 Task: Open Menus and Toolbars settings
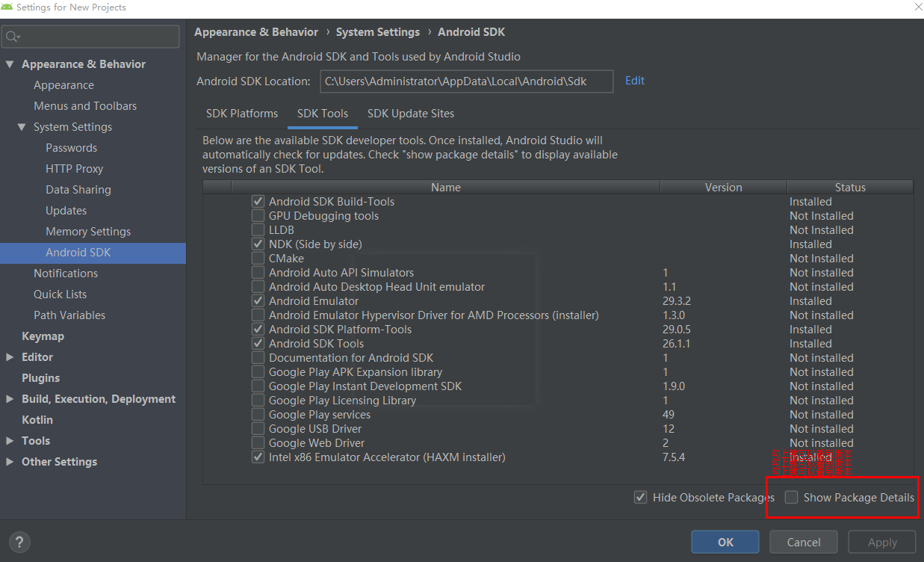tap(85, 106)
